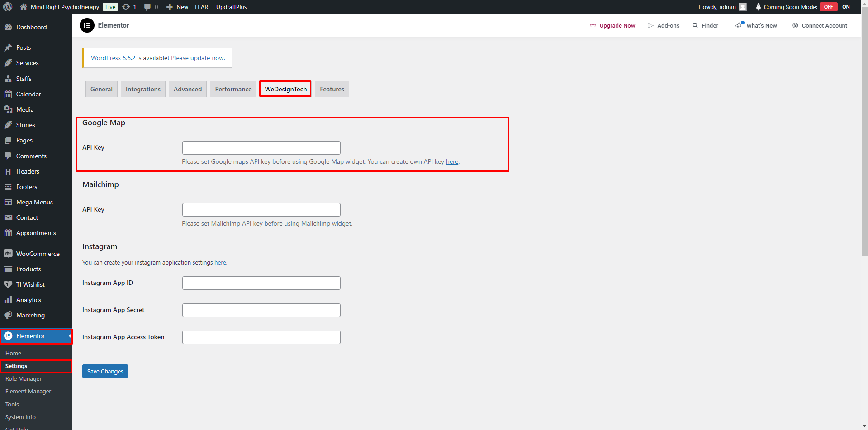The width and height of the screenshot is (868, 430).
Task: Open the Staffs menu item
Action: 36,79
